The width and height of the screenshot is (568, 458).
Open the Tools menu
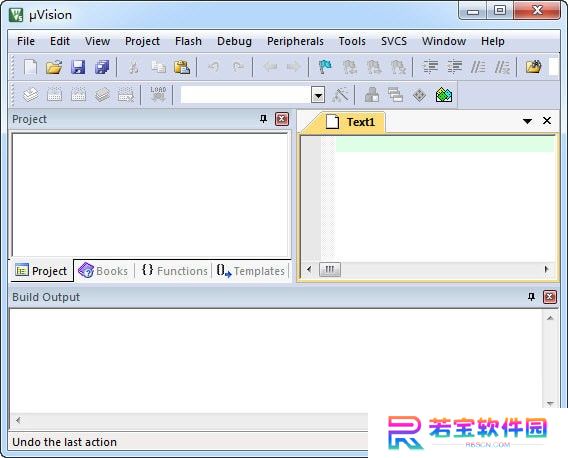coord(352,41)
